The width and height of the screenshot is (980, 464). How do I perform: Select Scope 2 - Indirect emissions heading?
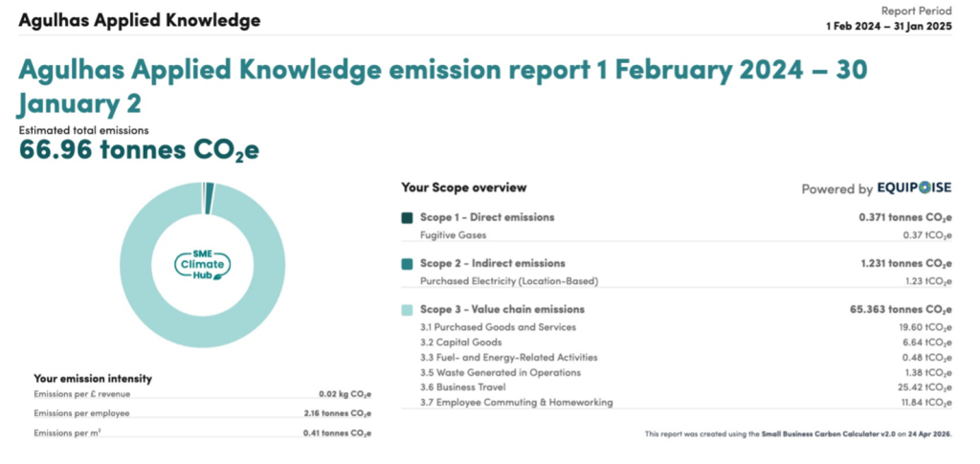tap(492, 264)
